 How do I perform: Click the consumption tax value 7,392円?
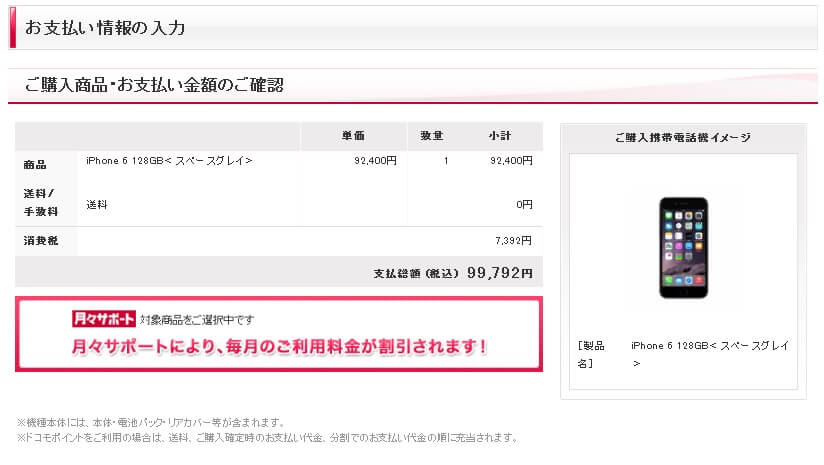click(x=513, y=241)
